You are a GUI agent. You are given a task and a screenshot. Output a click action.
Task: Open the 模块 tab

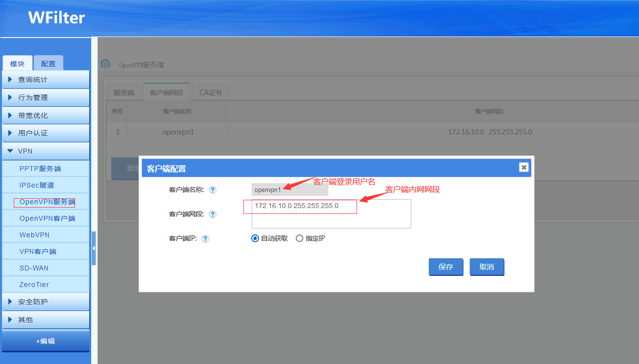point(18,64)
